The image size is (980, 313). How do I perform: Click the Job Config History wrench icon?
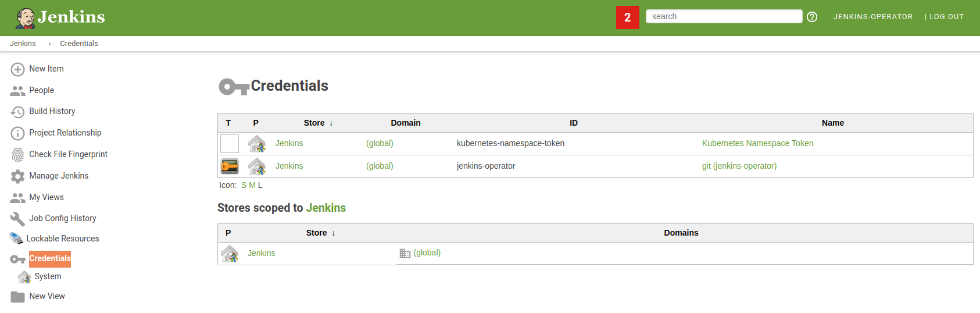point(17,219)
